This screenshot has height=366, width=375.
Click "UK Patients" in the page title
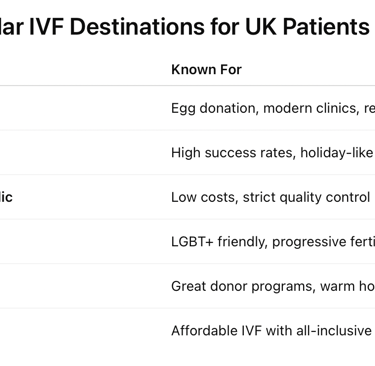(307, 26)
